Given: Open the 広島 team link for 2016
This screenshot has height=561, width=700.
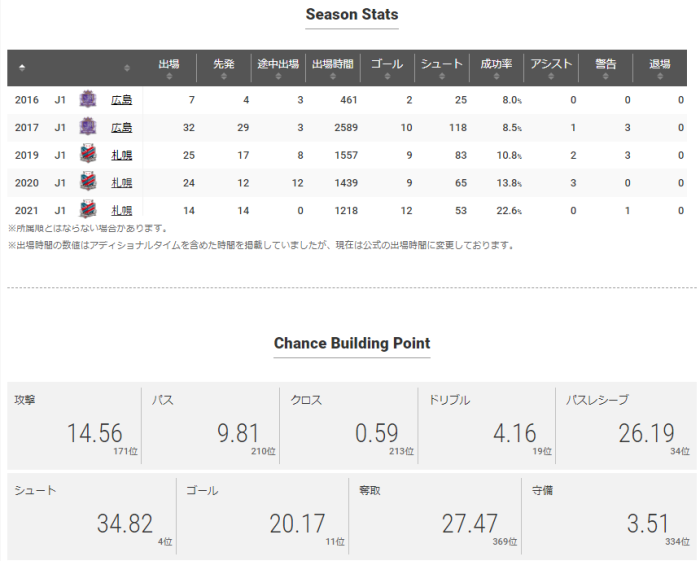Looking at the screenshot, I should point(121,100).
